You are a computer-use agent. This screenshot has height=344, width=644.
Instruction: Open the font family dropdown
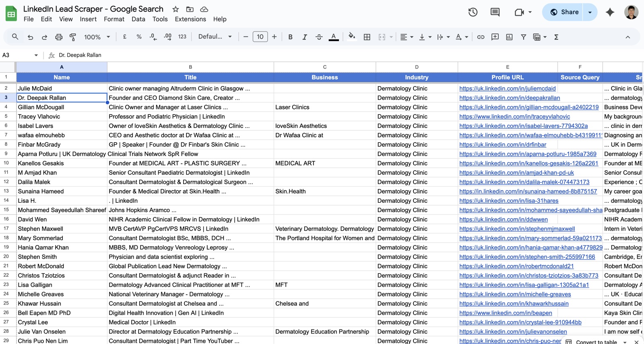click(215, 37)
